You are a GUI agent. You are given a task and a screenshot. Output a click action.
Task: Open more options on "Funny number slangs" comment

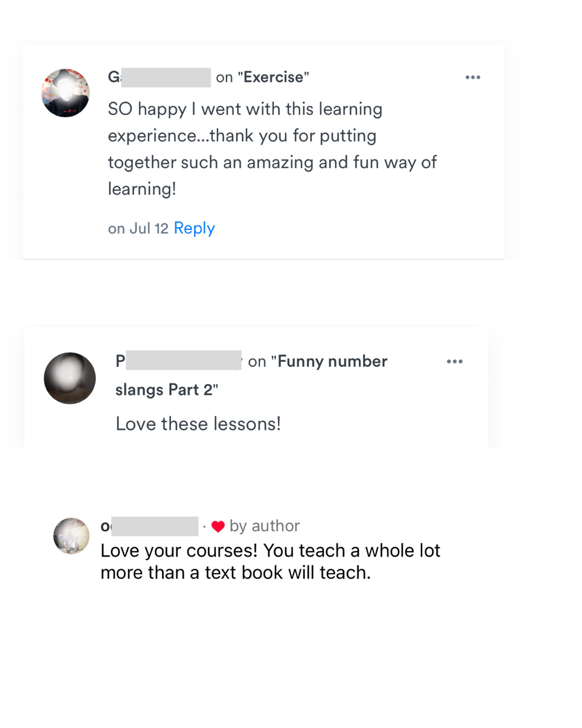454,361
